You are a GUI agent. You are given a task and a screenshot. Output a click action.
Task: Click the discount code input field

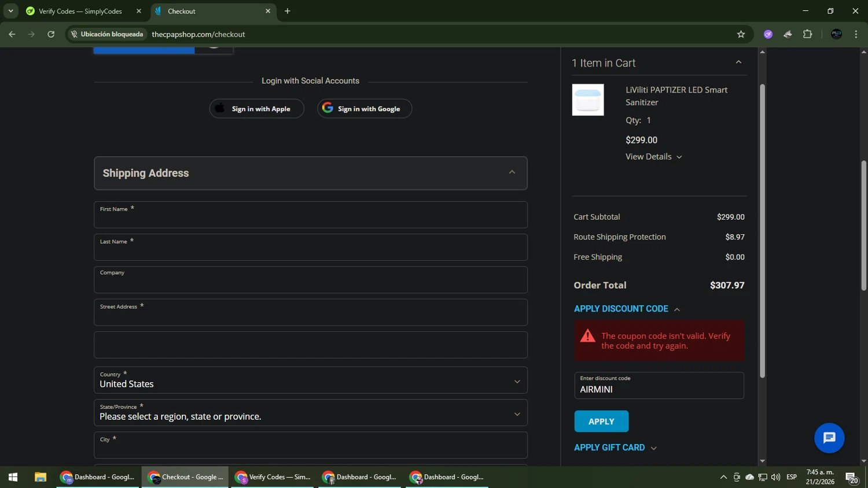[659, 385]
